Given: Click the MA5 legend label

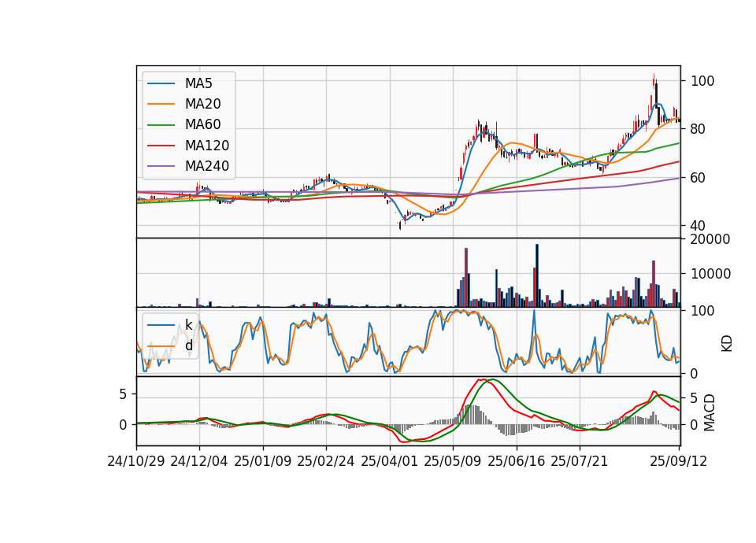Looking at the screenshot, I should 198,83.
